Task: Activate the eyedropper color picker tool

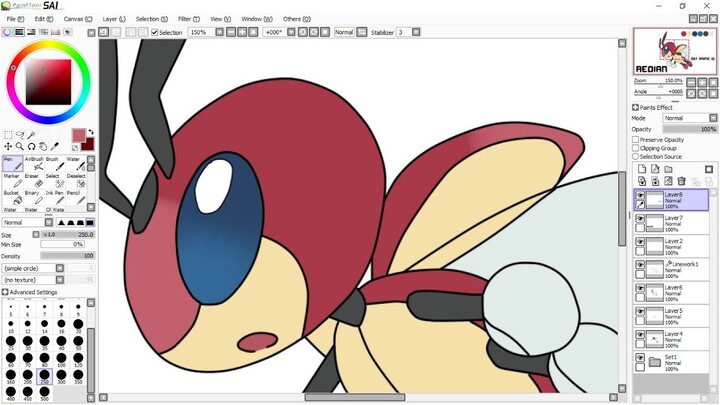Action: point(54,146)
